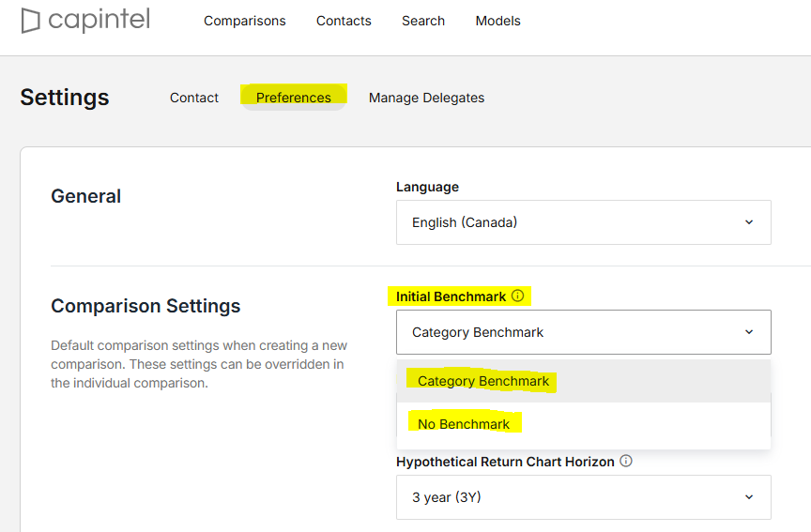
Task: Go to the Contacts page
Action: coord(344,21)
